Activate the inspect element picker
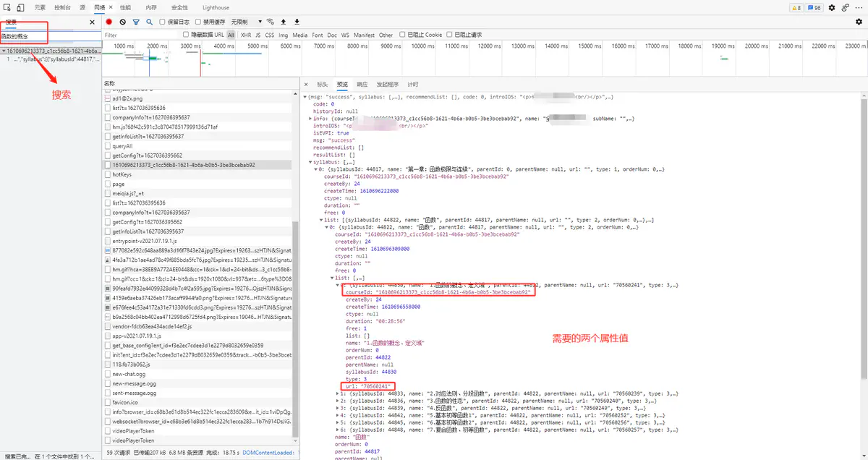 coord(7,7)
